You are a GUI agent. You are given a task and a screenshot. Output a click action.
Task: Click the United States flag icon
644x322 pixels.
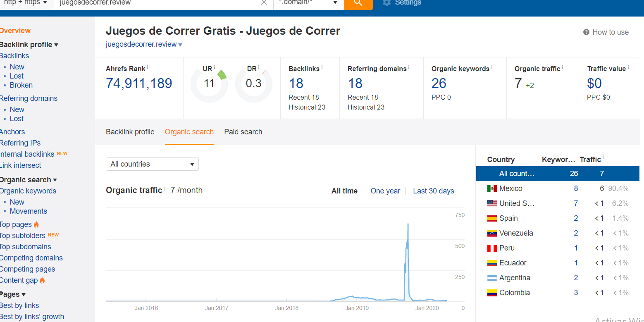click(492, 203)
